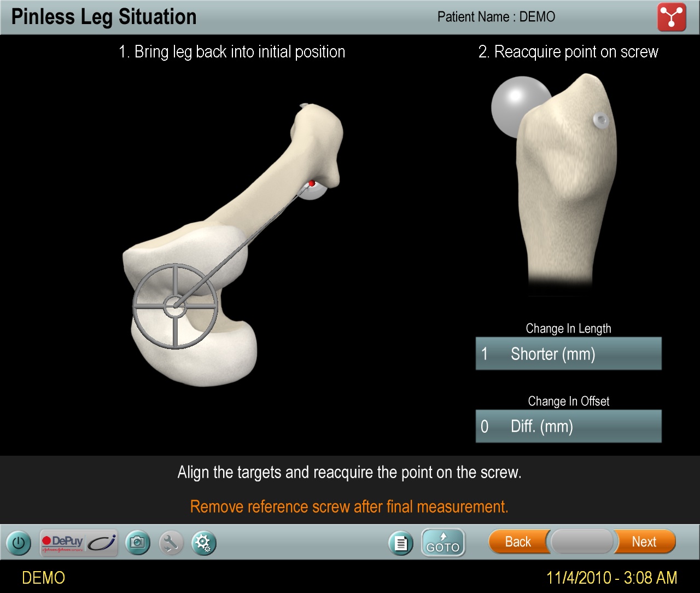Click the Patient Name DEMO label
The width and height of the screenshot is (700, 593).
point(497,17)
